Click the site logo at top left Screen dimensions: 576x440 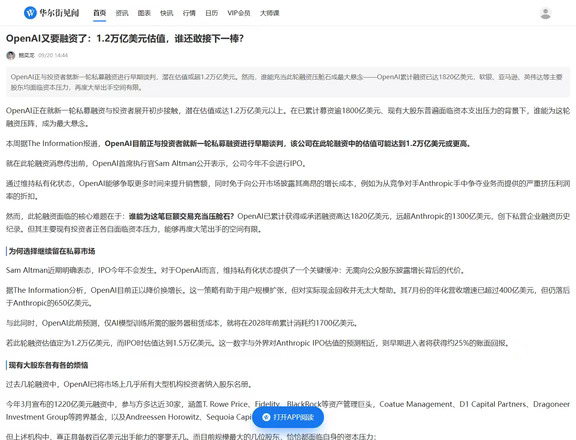coord(51,13)
